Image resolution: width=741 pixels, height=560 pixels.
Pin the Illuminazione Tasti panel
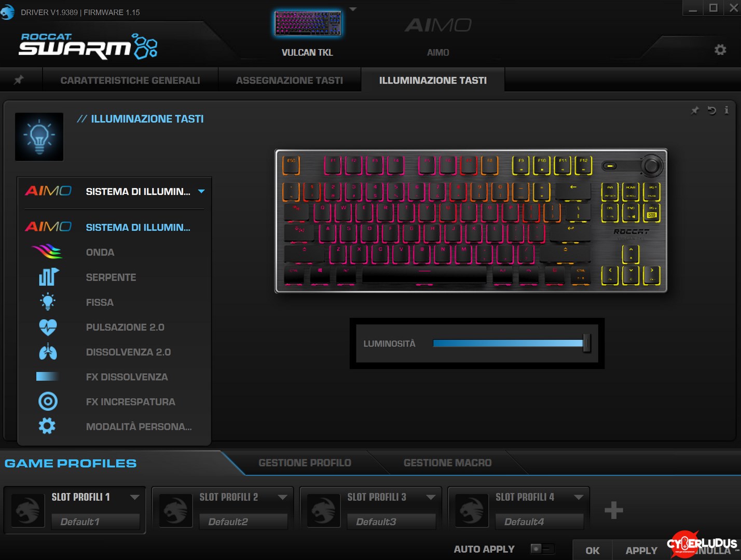(695, 110)
